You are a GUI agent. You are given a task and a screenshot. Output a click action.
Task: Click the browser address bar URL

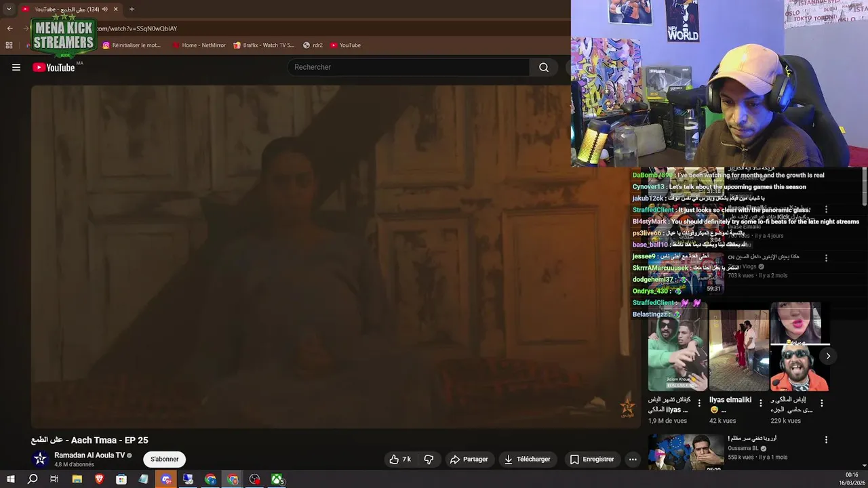[137, 28]
